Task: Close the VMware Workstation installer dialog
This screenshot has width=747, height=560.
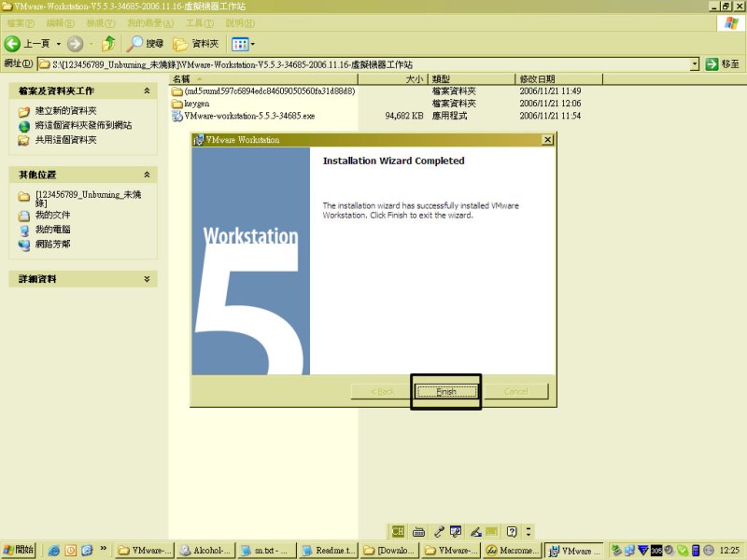Action: 548,139
